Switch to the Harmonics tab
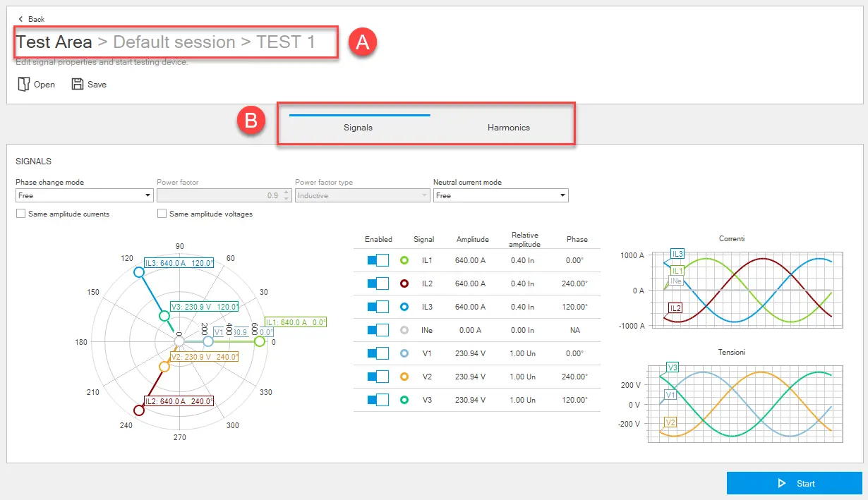The height and width of the screenshot is (500, 868). tap(508, 128)
